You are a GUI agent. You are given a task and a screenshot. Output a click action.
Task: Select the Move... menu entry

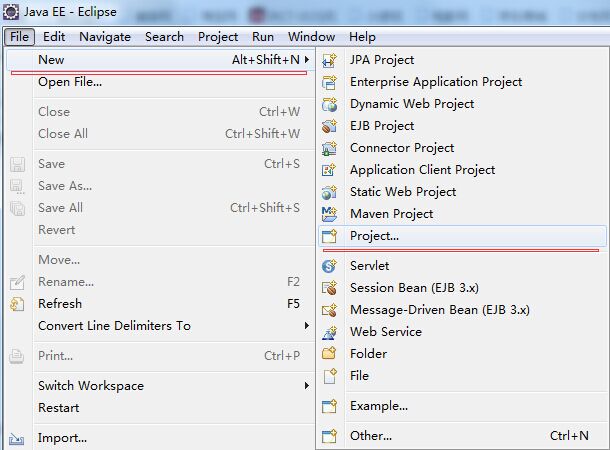tap(160, 260)
